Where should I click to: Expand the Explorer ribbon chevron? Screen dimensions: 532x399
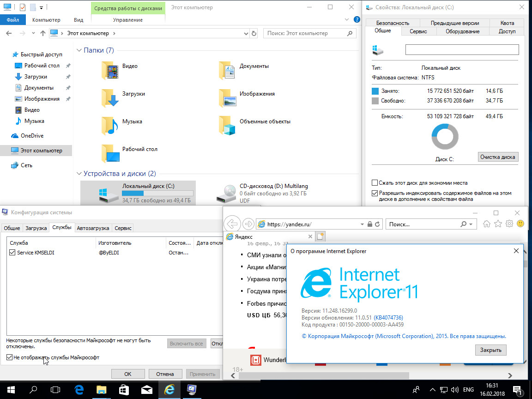pos(346,20)
